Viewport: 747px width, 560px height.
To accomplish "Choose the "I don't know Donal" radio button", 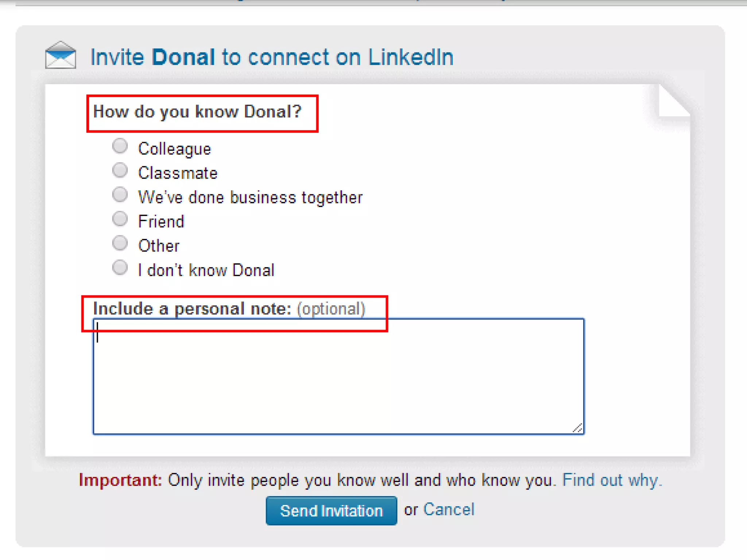I will pyautogui.click(x=120, y=268).
